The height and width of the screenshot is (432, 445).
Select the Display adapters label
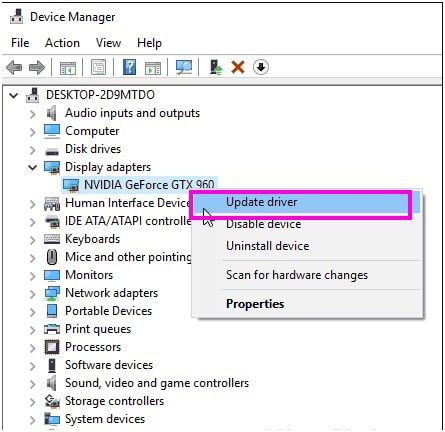[x=108, y=167]
